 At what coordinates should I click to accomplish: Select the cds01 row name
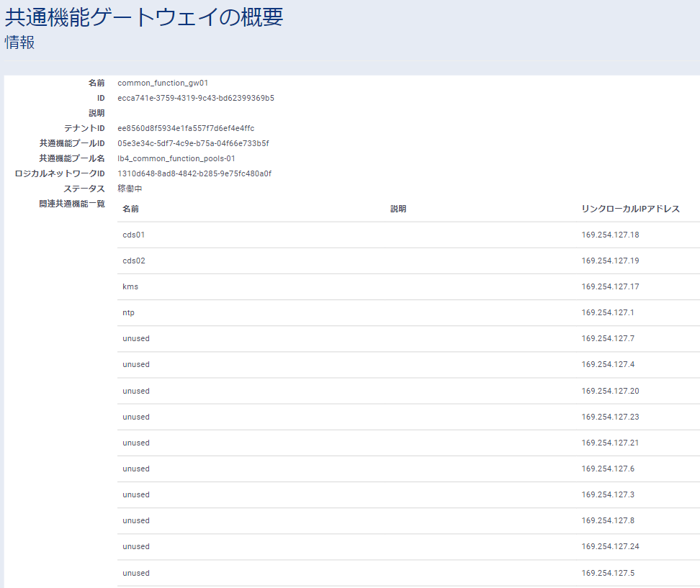(x=134, y=235)
